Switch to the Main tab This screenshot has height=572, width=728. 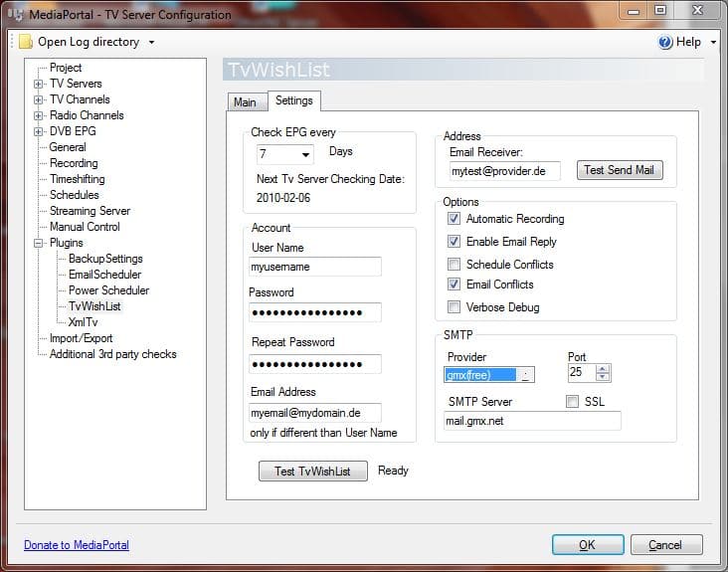(245, 102)
